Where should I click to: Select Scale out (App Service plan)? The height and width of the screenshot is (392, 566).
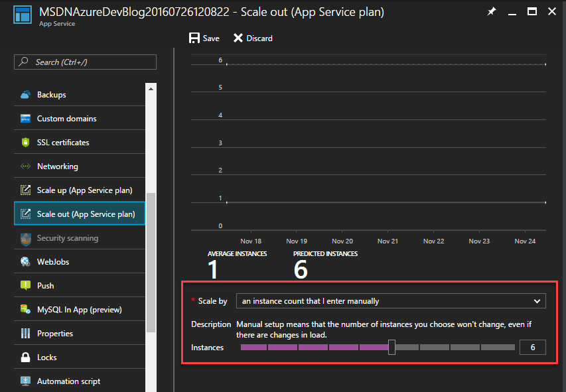[x=80, y=214]
